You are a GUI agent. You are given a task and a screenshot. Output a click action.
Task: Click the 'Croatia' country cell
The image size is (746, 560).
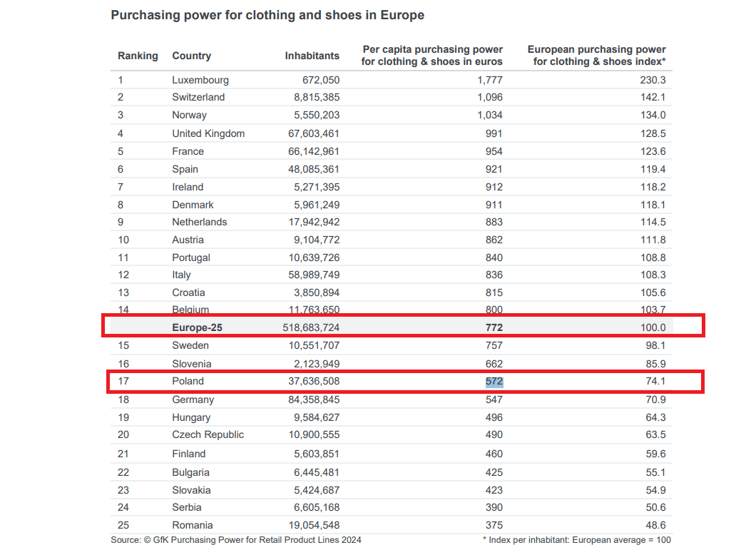[x=188, y=292]
